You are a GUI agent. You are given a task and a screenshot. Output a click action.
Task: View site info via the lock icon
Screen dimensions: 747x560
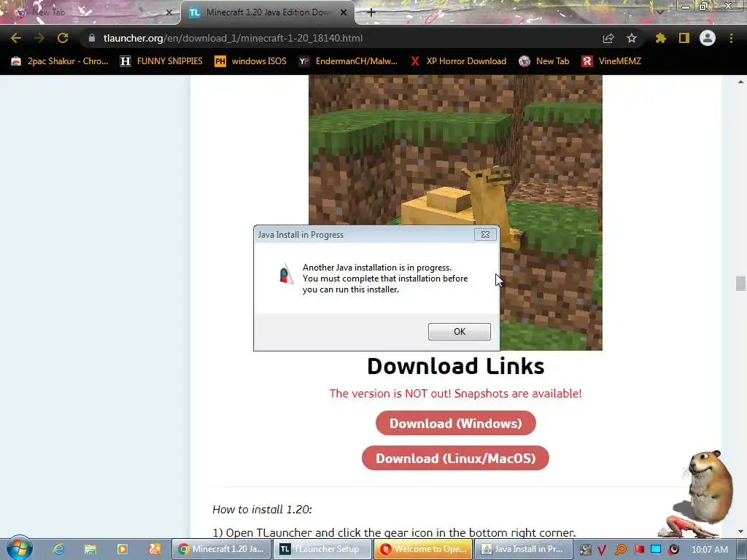click(92, 38)
